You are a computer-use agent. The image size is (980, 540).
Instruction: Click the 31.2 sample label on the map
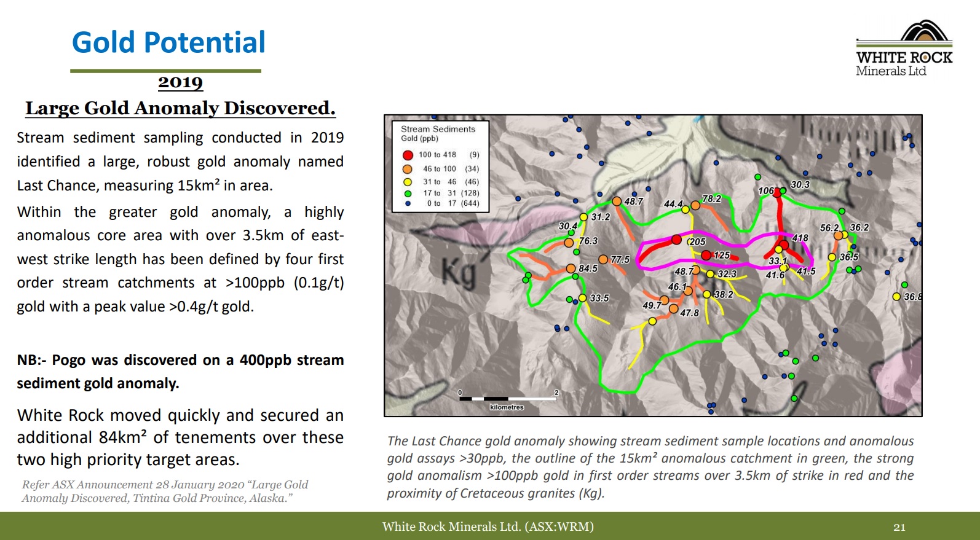click(601, 217)
